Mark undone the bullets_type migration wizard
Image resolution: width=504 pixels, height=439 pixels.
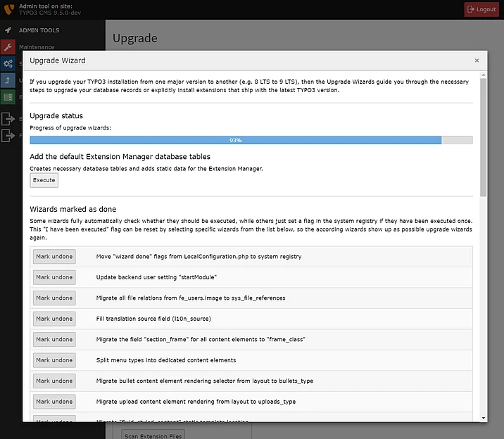pyautogui.click(x=54, y=381)
